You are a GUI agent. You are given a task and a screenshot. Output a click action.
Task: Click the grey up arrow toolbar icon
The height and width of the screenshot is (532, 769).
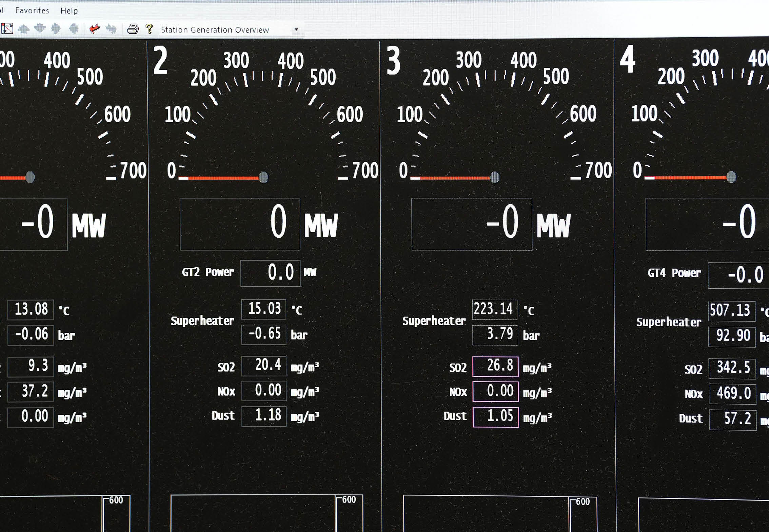23,29
